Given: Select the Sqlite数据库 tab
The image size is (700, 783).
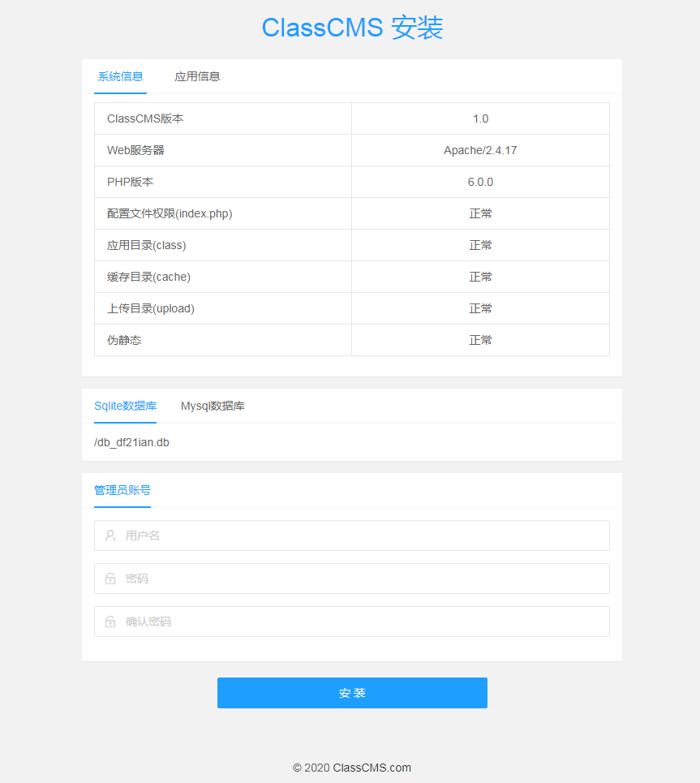Looking at the screenshot, I should [125, 406].
